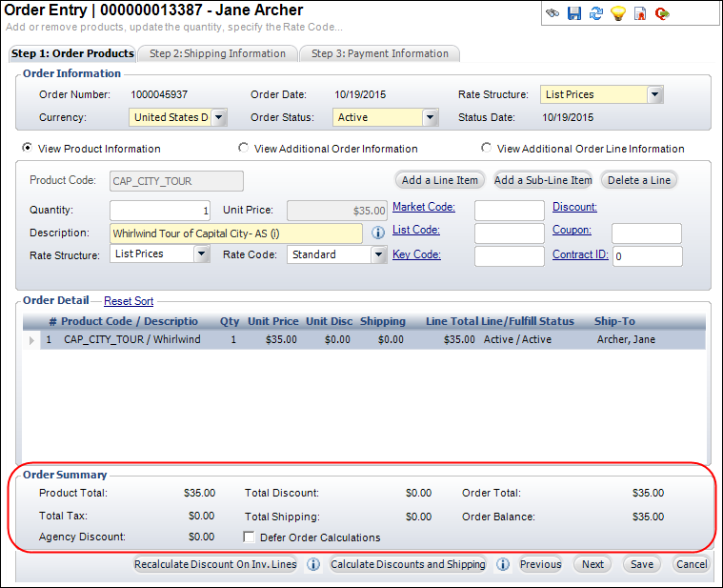The image size is (723, 588).
Task: Open the Key Code link
Action: click(416, 254)
